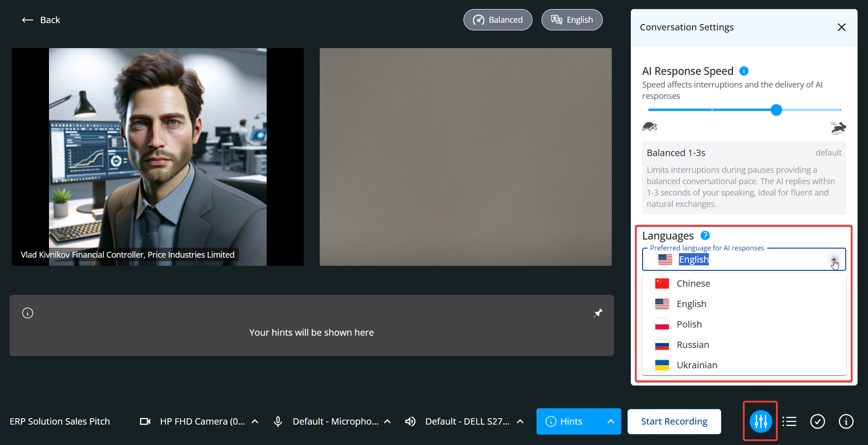868x445 pixels.
Task: Select Chinese from language list
Action: (693, 284)
